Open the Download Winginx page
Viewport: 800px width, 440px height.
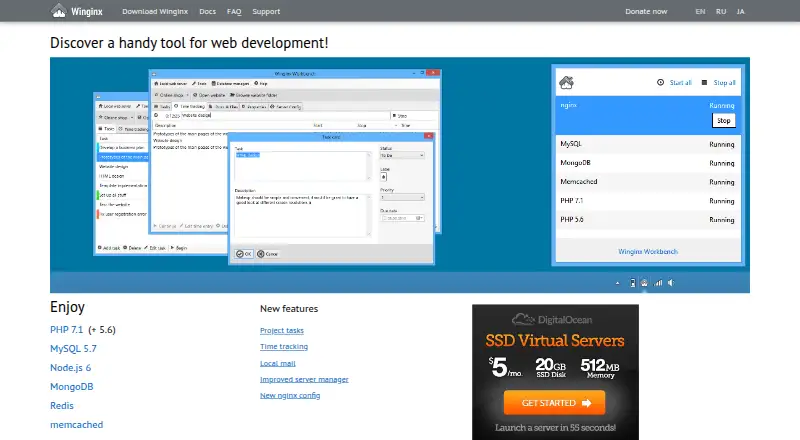[x=155, y=11]
